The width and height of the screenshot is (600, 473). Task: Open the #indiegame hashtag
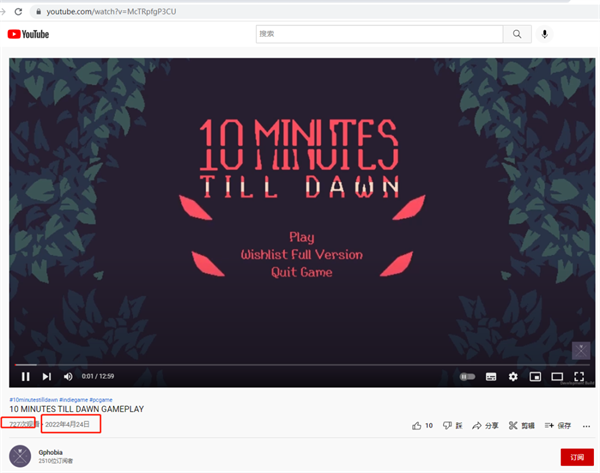coord(73,400)
